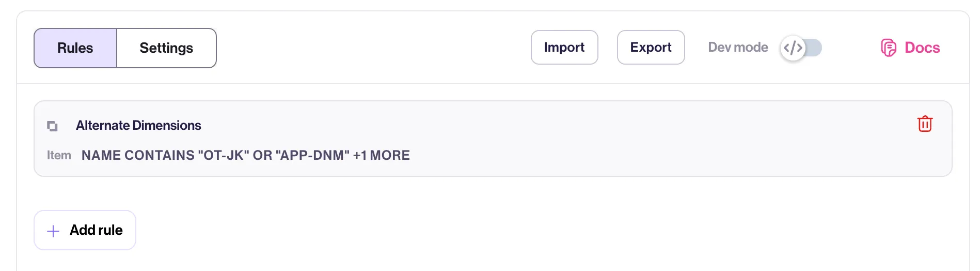
Task: Click the plus icon in Add rule
Action: click(53, 231)
